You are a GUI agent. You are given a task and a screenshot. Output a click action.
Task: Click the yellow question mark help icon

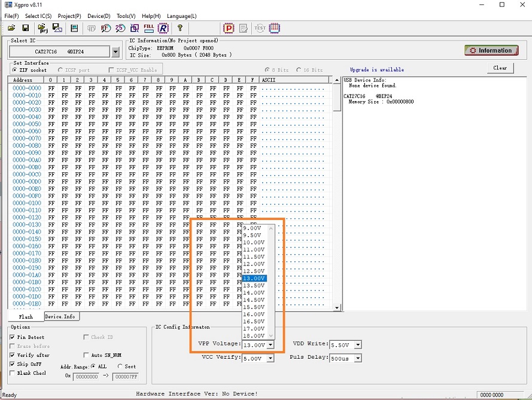coord(180,28)
